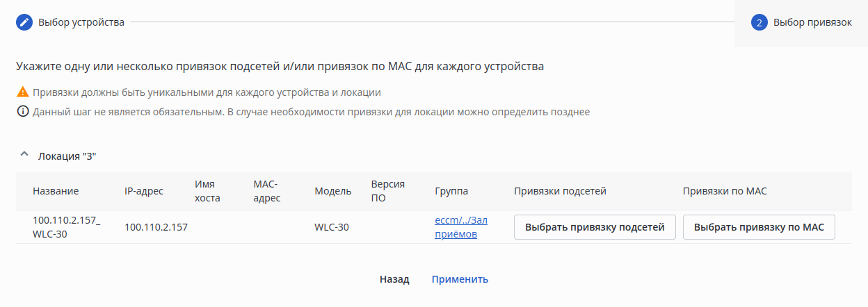Click Применить to apply bindings
The height and width of the screenshot is (307, 868).
pyautogui.click(x=460, y=279)
